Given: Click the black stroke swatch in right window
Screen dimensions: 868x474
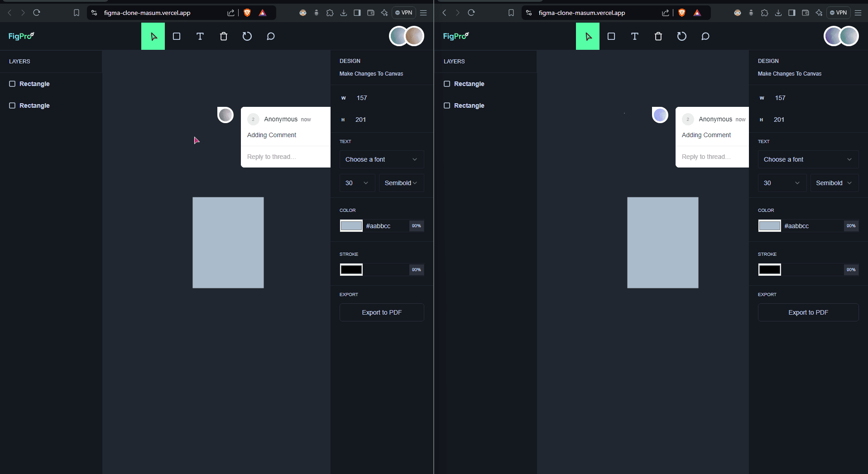Looking at the screenshot, I should [769, 270].
